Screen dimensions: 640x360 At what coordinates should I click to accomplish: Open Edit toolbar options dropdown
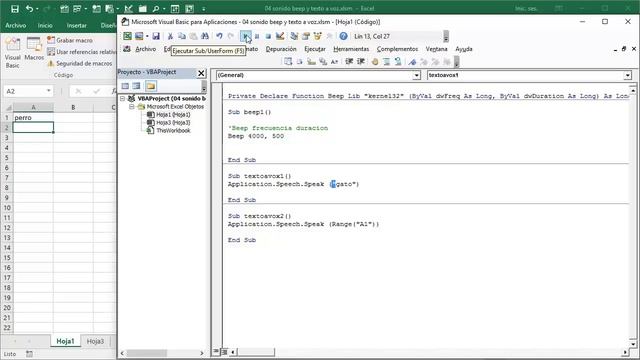[x=456, y=62]
